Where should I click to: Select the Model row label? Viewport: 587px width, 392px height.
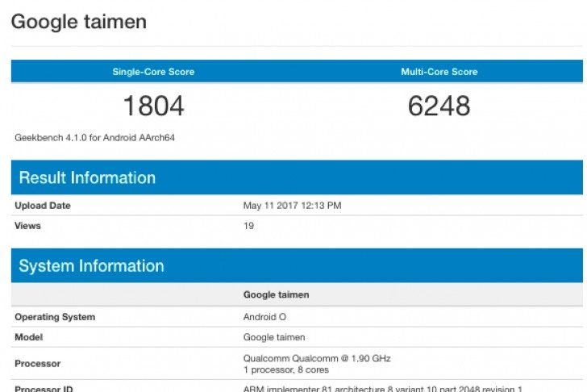coord(29,337)
